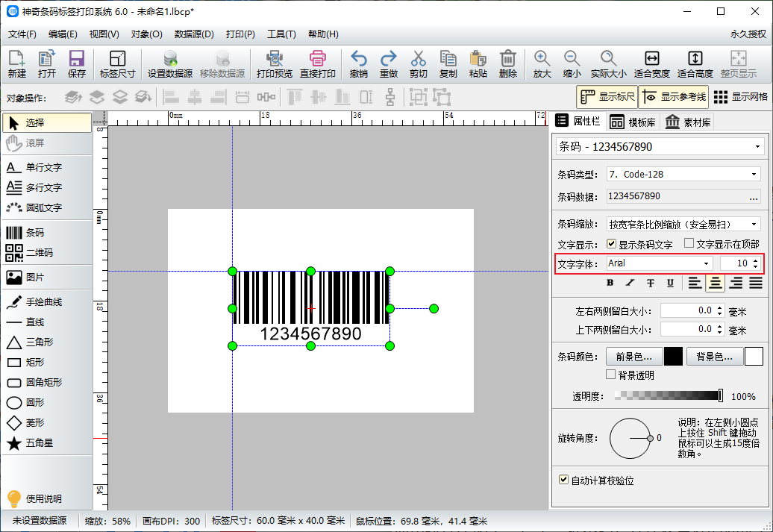Uncheck 显示条码文字 checkbox
The width and height of the screenshot is (773, 532).
[x=611, y=243]
